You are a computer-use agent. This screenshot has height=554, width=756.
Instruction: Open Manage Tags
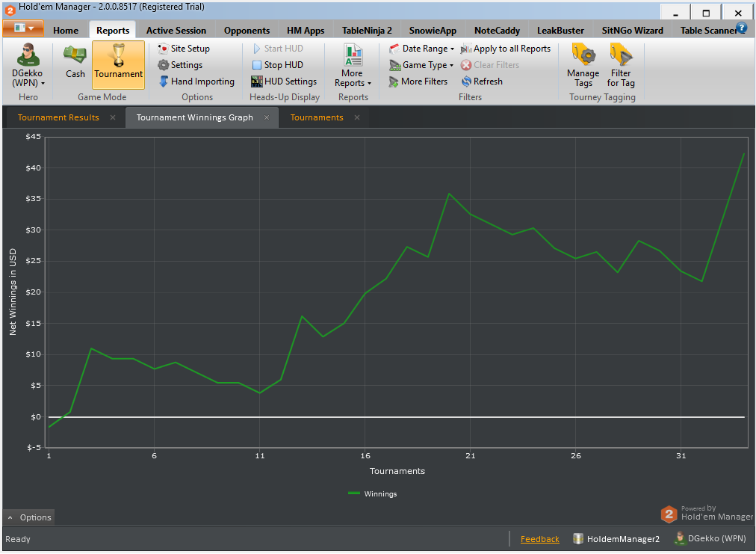pyautogui.click(x=583, y=65)
